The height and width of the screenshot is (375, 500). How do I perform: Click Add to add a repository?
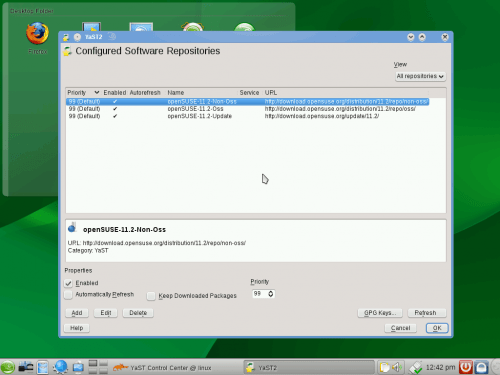77,313
